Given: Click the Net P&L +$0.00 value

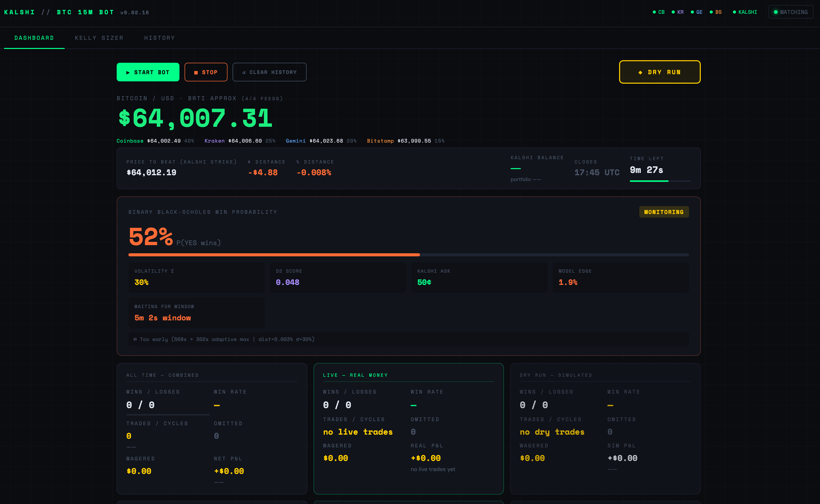Looking at the screenshot, I should point(229,471).
